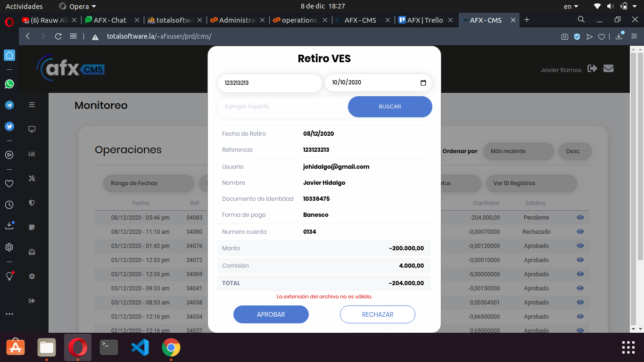The image size is (644, 362).
Task: Click the reference number input field
Action: tap(269, 83)
